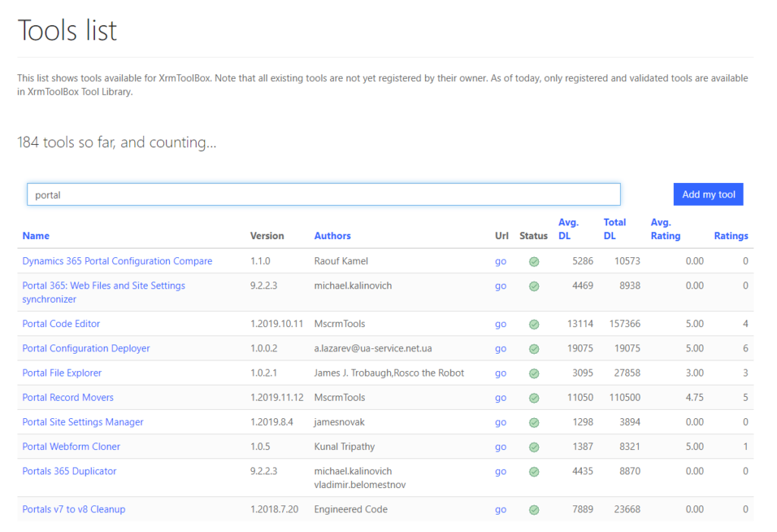Open the Portal File Explorer link
Image resolution: width=777 pixels, height=532 pixels.
pyautogui.click(x=62, y=373)
